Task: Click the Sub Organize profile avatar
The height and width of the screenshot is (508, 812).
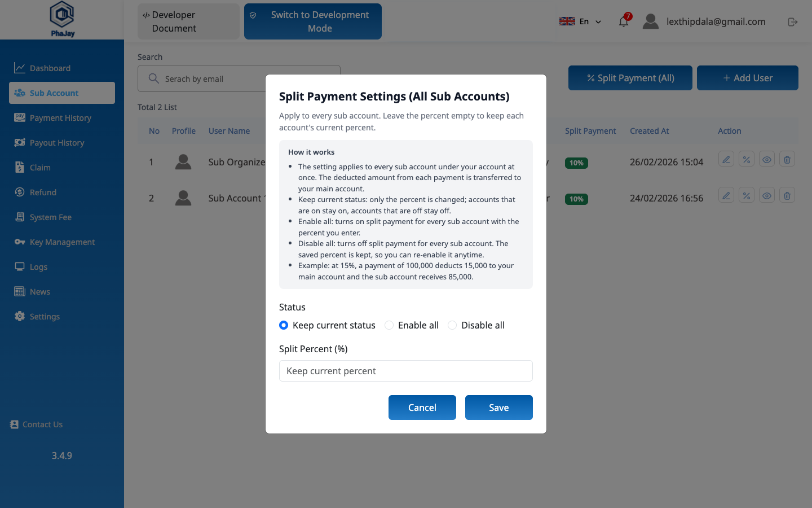Action: click(x=183, y=162)
